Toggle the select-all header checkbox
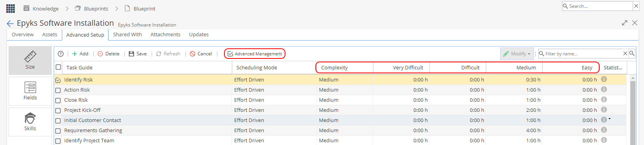644x145 pixels. [x=58, y=67]
